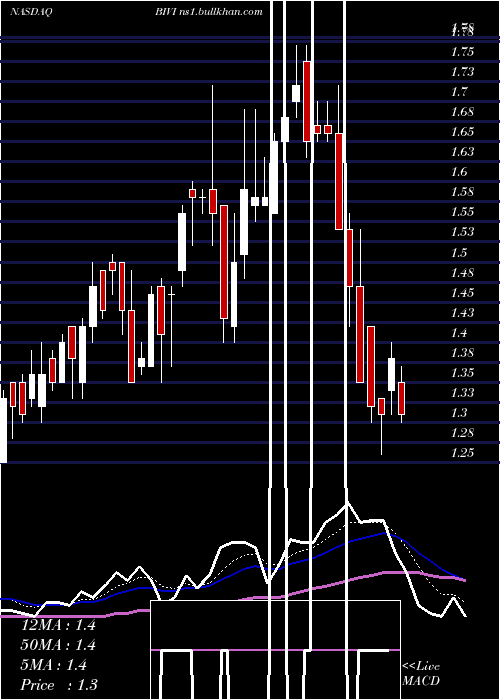
Task: Click the 1.4 price axis label
Action: point(459,333)
